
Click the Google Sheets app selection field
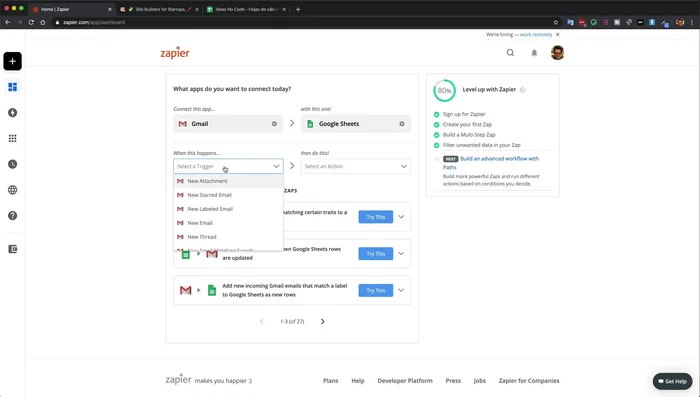(x=356, y=124)
